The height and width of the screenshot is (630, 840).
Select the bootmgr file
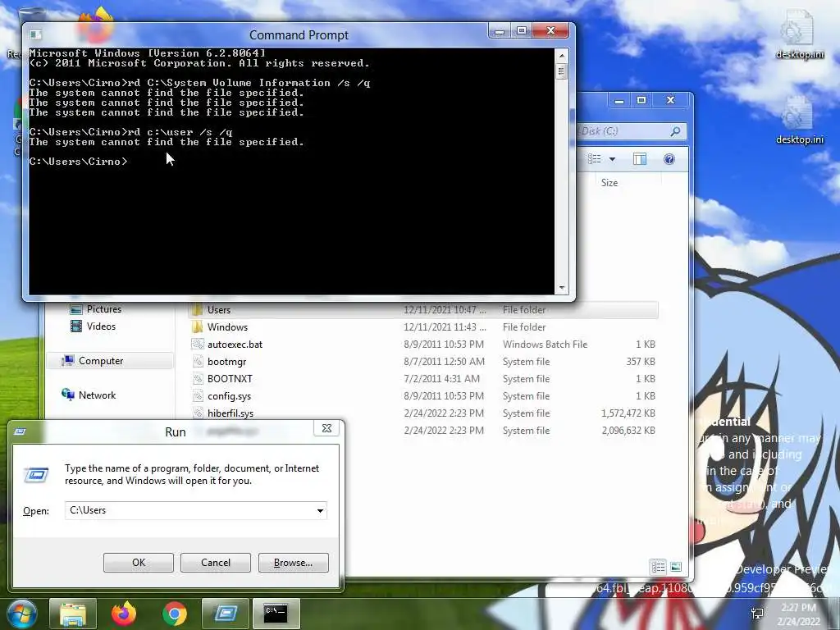tap(423, 361)
